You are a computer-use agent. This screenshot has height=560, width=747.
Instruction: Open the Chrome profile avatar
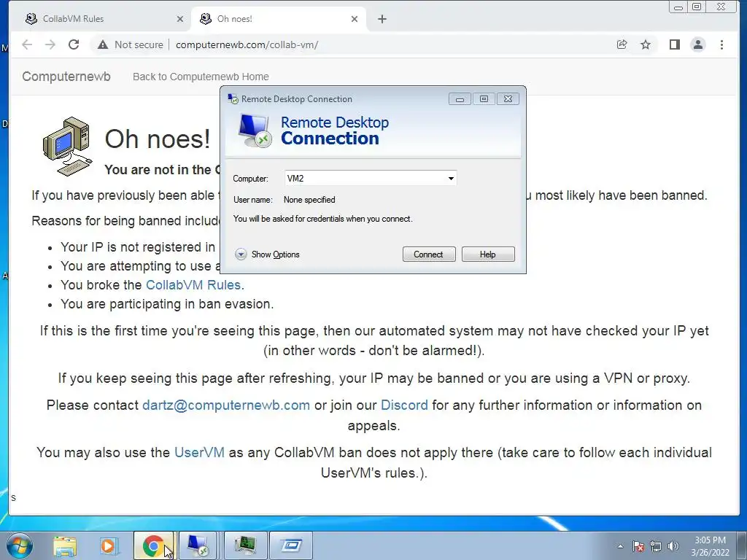tap(698, 44)
